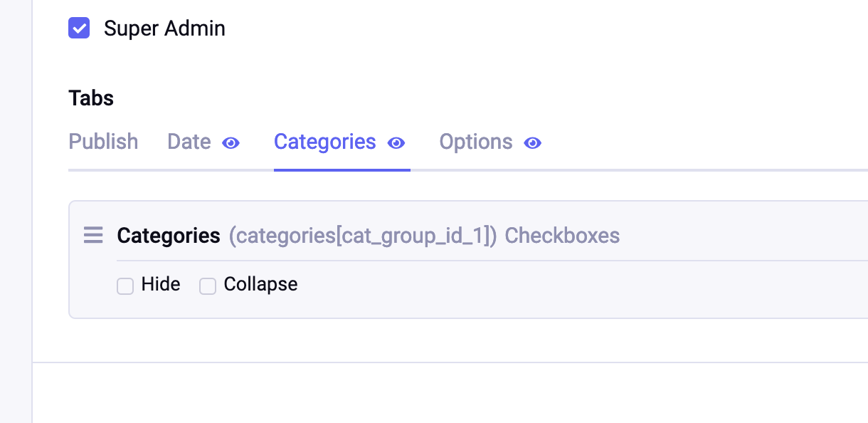
Task: Switch to the Options tab
Action: (475, 142)
